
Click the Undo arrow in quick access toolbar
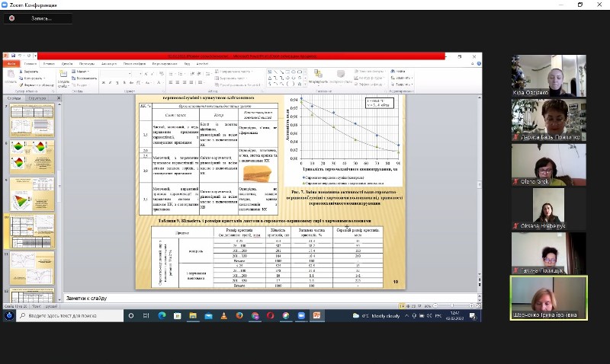point(20,56)
